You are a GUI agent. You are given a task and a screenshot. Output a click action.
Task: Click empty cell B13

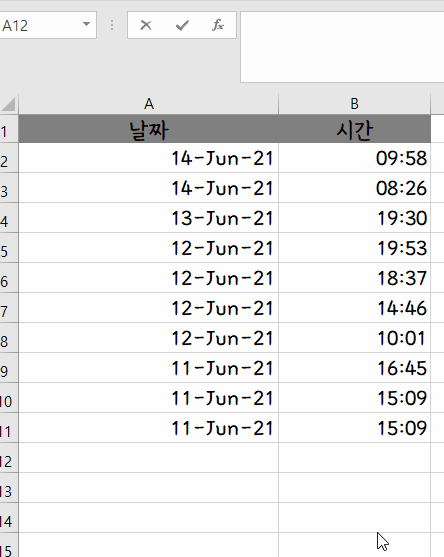(x=354, y=487)
